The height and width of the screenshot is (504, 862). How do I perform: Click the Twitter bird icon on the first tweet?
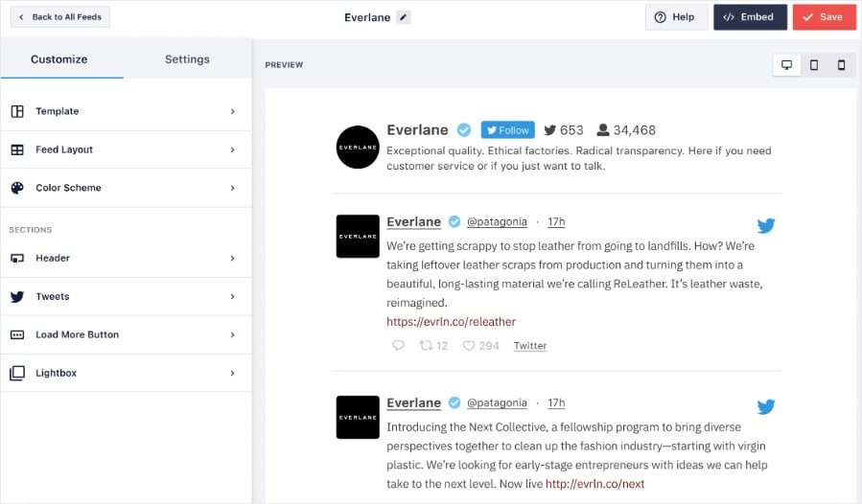coord(765,226)
